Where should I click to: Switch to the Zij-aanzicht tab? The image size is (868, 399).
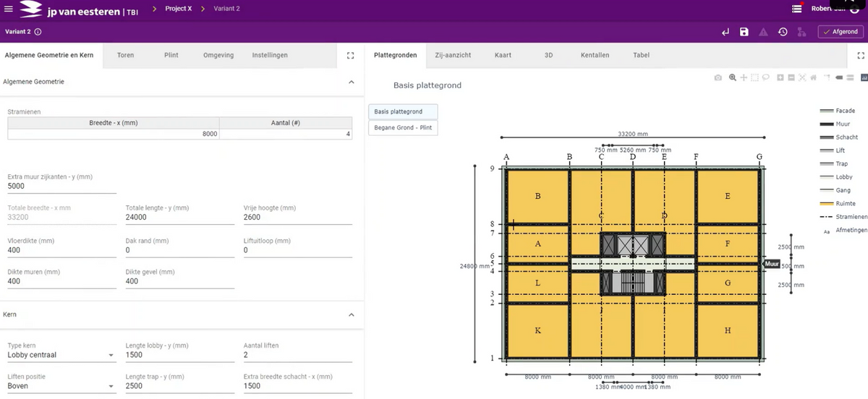tap(453, 55)
